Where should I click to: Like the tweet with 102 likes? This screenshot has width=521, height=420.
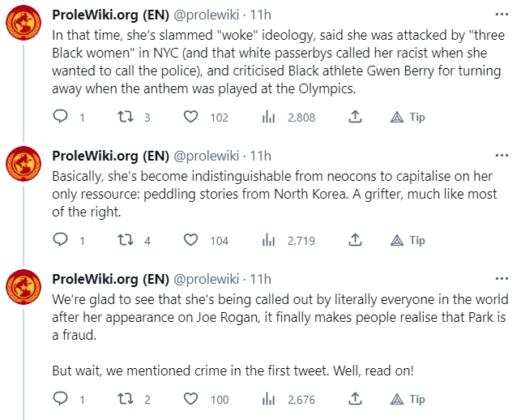point(190,117)
